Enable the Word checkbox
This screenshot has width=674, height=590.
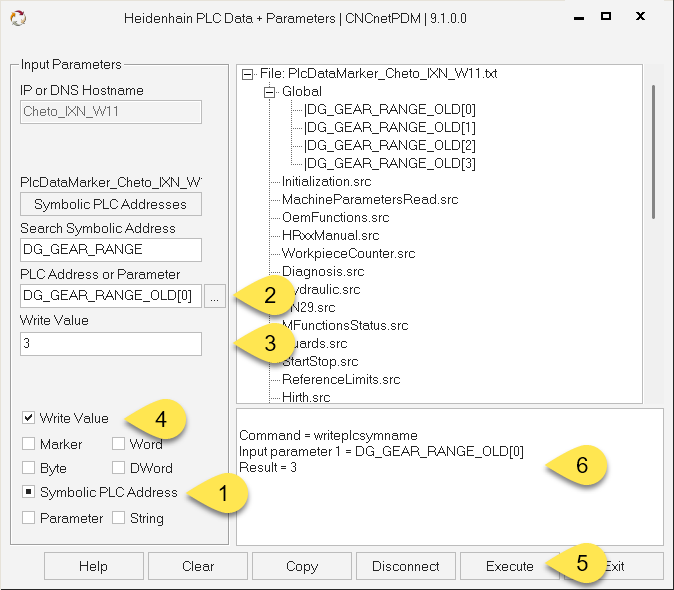[118, 444]
